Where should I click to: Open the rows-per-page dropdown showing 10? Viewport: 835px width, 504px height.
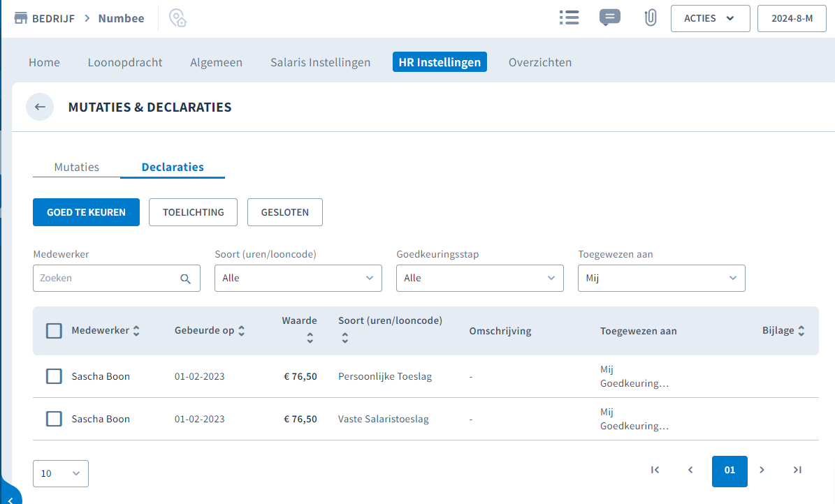[x=61, y=474]
